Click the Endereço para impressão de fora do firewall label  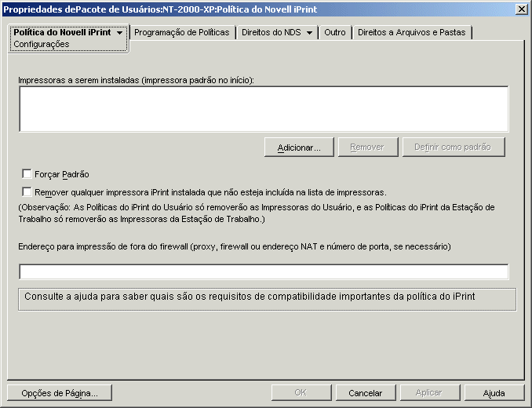tap(235, 246)
